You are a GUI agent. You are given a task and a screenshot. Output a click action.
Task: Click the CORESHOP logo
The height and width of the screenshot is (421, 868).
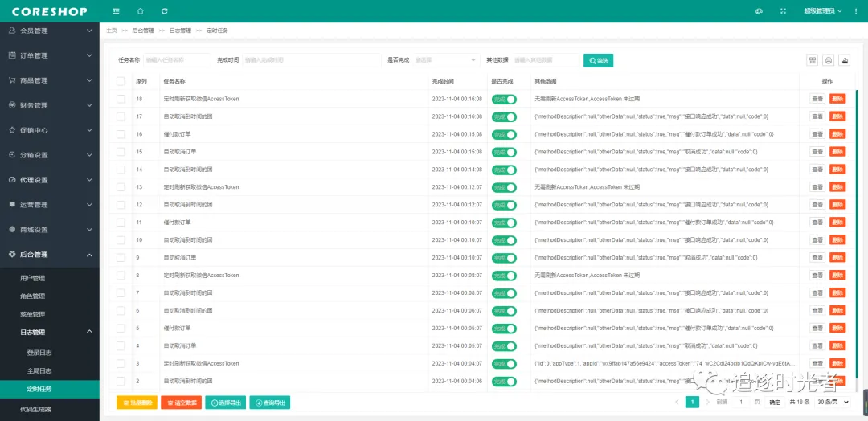49,11
